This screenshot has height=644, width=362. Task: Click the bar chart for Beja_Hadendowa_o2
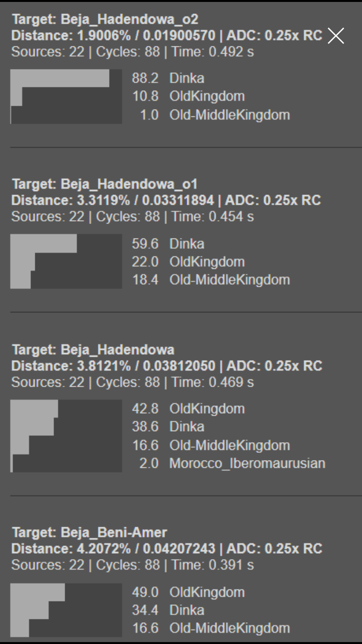66,97
